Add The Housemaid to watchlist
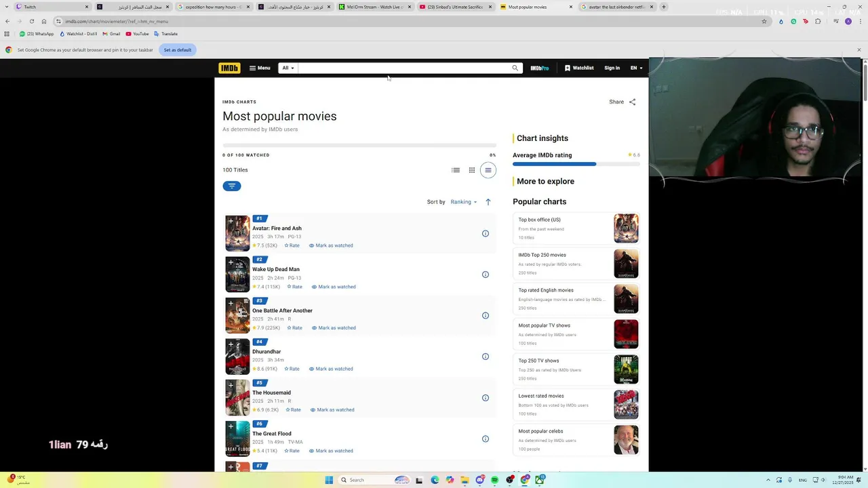868x488 pixels. point(231,386)
